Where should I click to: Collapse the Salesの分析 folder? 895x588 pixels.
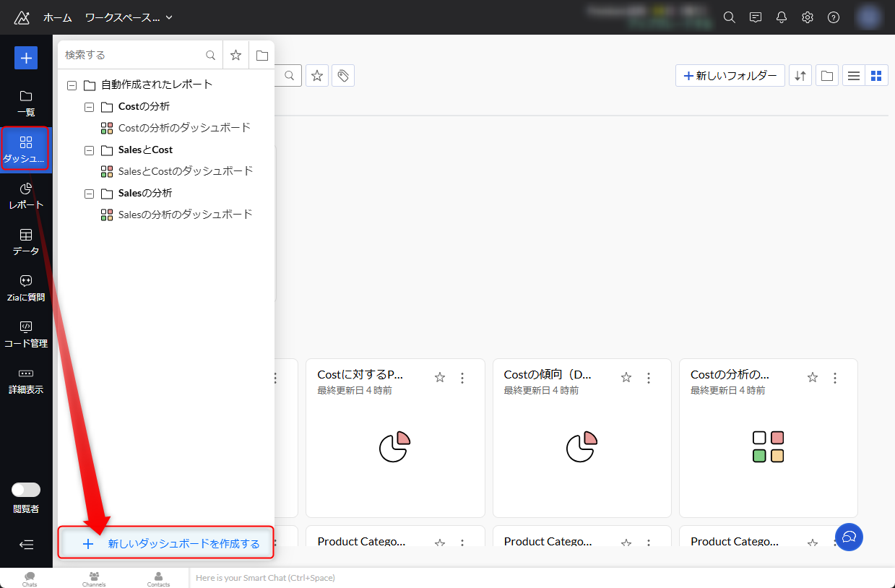point(89,193)
